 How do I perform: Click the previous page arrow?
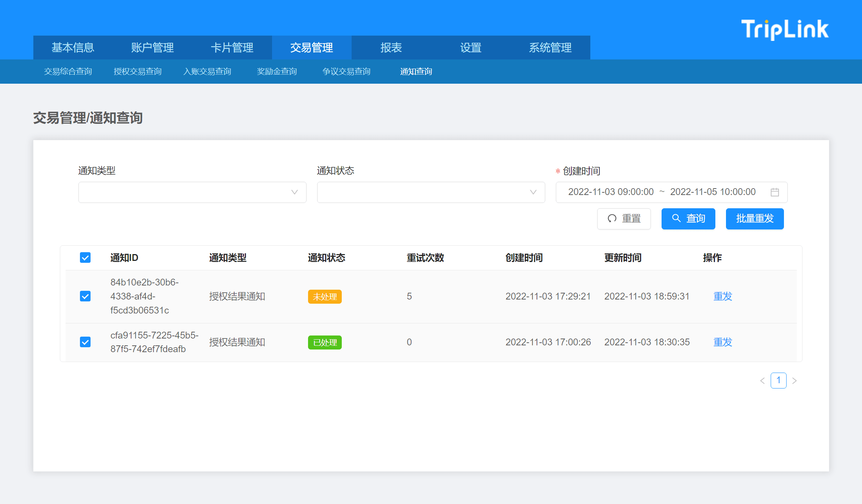pos(762,381)
